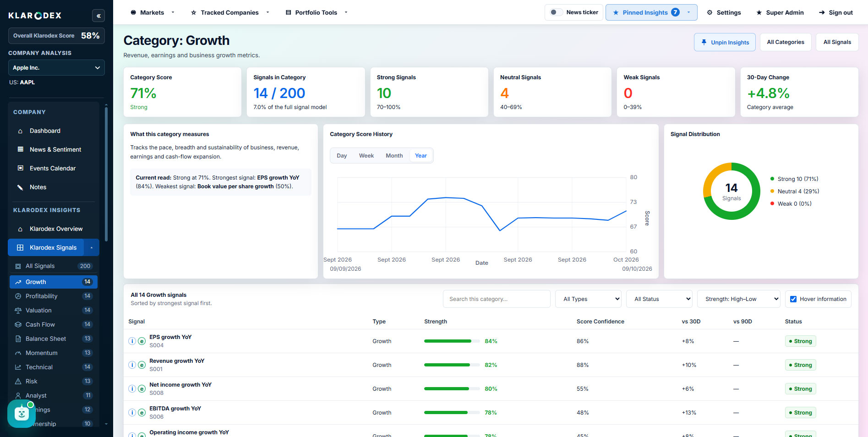Collapse the Klarodex Signals section arrow

92,248
